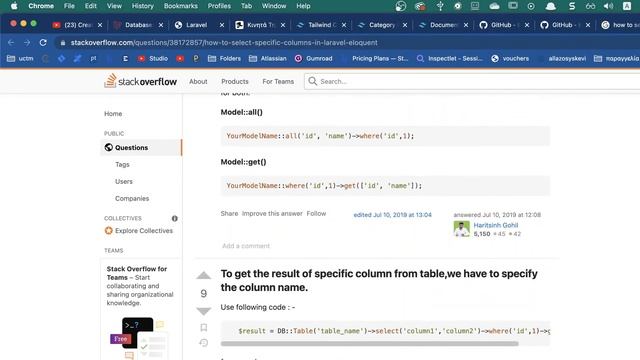Image resolution: width=640 pixels, height=360 pixels.
Task: Click the site lock icon in address bar
Action: click(x=62, y=42)
